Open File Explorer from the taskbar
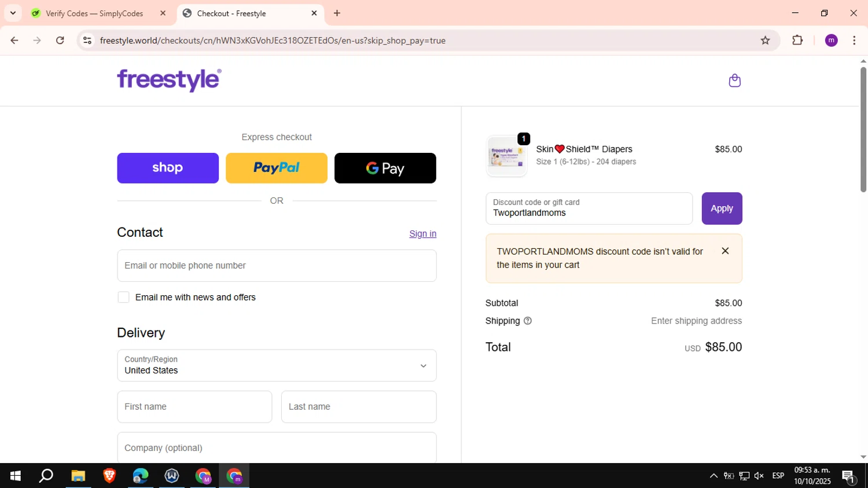 point(78,476)
